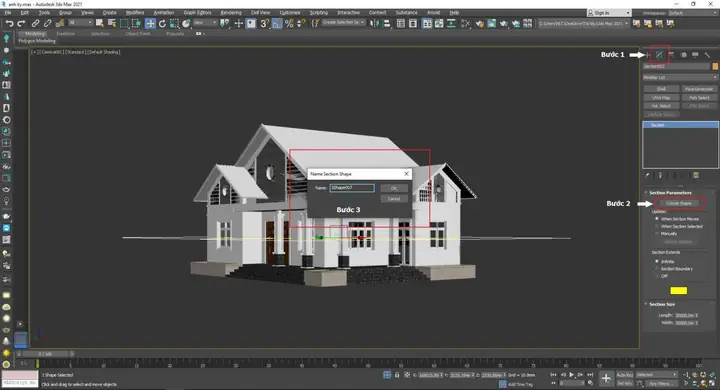Click the Undo arrow icon
720x390 pixels.
pyautogui.click(x=9, y=23)
